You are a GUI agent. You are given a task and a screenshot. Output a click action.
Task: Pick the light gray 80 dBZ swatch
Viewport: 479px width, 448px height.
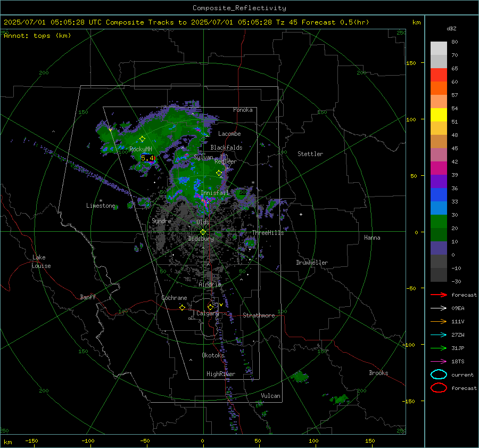439,48
